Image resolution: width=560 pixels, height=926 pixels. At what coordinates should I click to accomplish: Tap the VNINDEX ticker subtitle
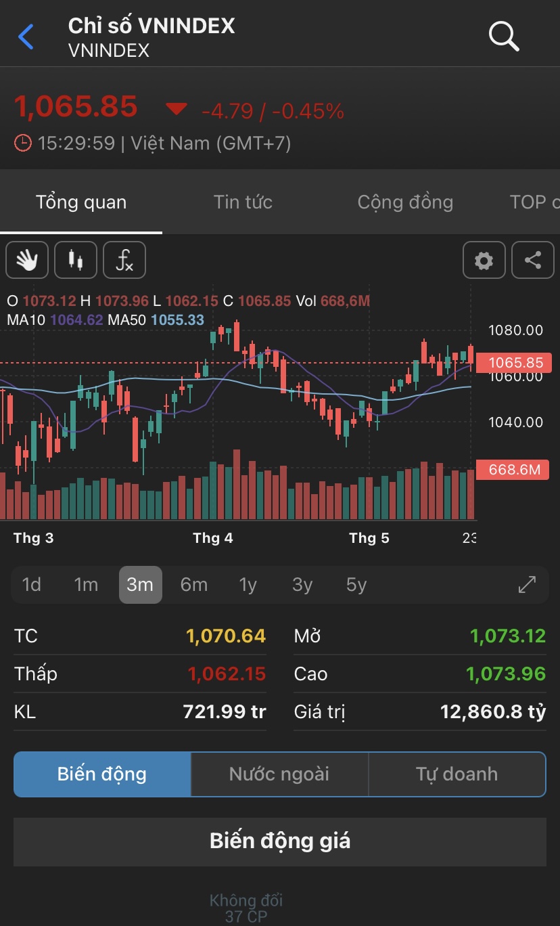(x=109, y=51)
